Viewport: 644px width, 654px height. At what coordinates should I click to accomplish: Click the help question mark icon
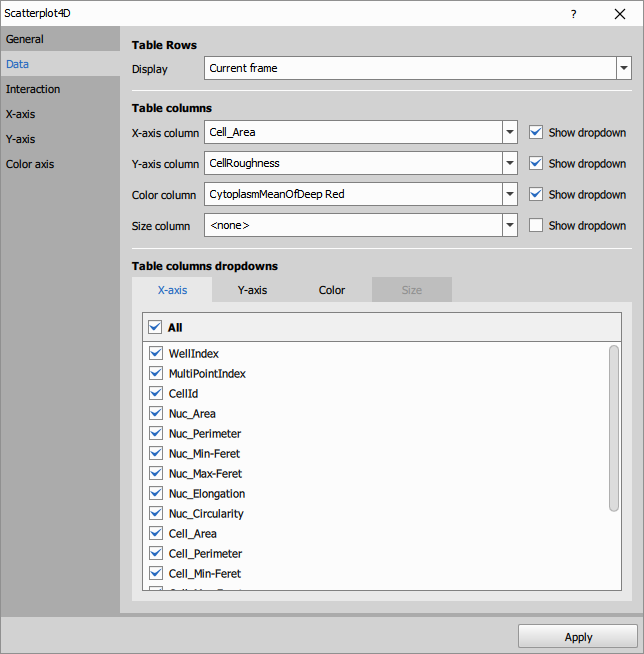[x=574, y=14]
